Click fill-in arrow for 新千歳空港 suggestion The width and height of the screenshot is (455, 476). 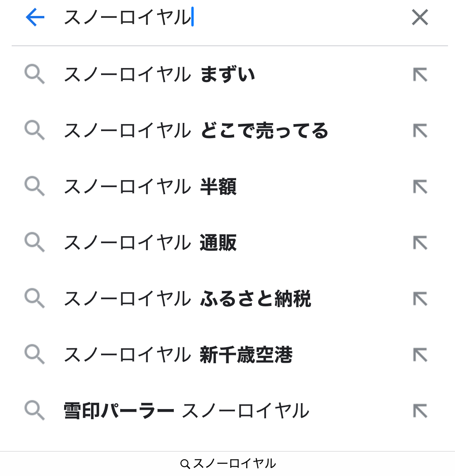[420, 355]
